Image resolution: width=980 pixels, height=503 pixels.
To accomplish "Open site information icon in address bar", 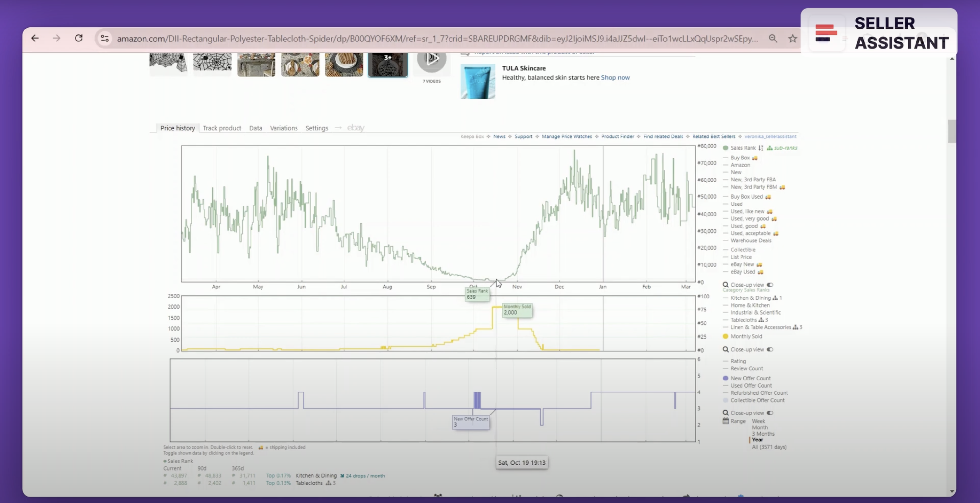I will pyautogui.click(x=104, y=39).
